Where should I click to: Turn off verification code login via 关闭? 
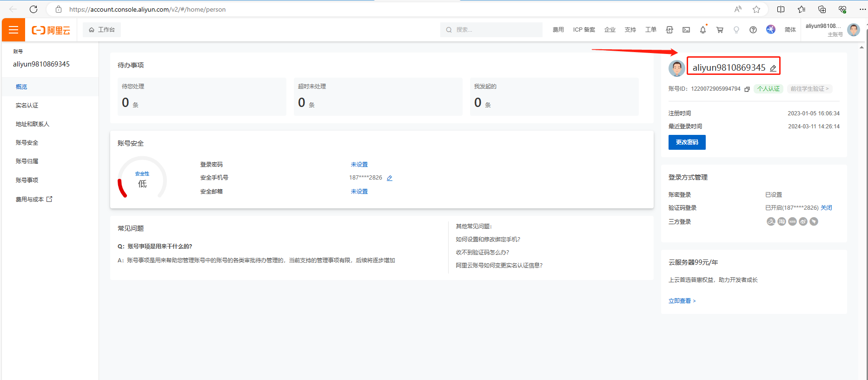826,208
